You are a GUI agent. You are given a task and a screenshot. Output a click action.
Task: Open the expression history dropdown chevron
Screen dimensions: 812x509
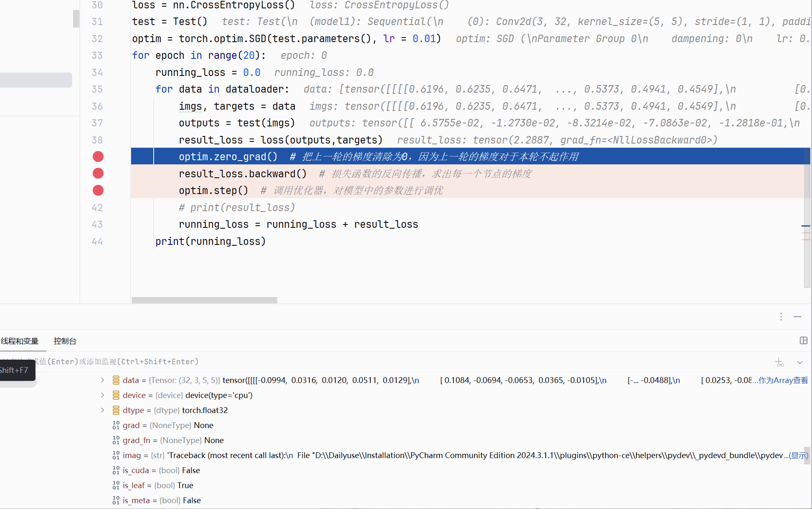pyautogui.click(x=800, y=362)
